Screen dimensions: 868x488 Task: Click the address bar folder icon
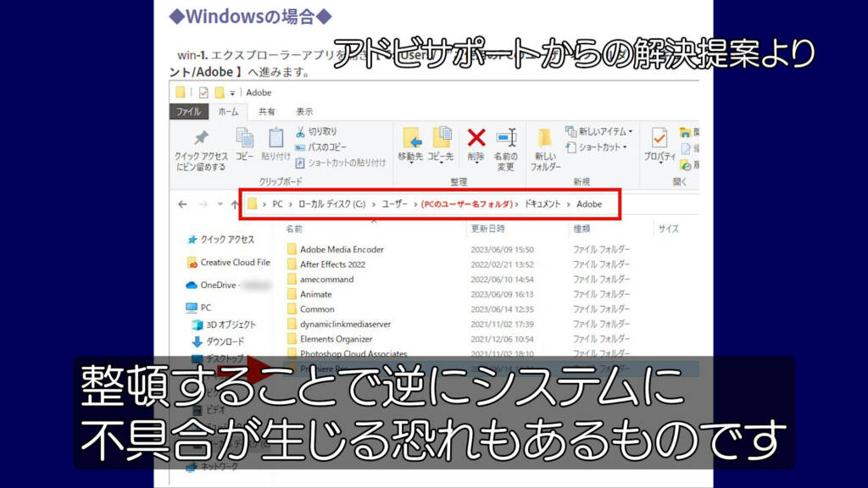[252, 204]
